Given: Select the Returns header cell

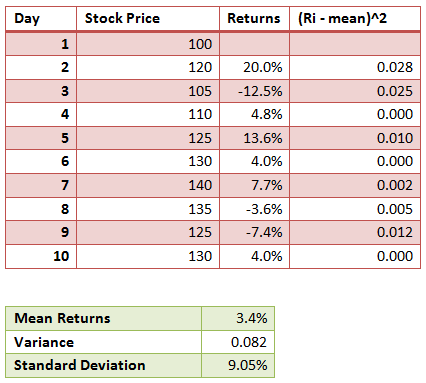Looking at the screenshot, I should point(254,18).
